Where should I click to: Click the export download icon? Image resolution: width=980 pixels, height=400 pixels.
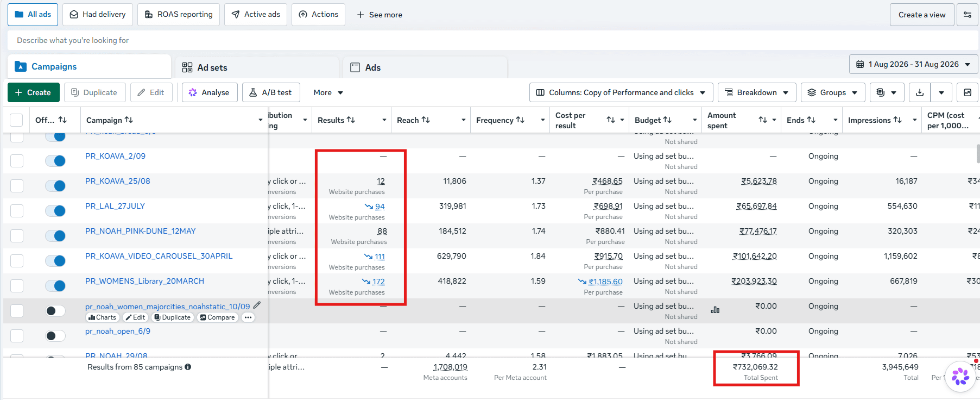[x=920, y=92]
